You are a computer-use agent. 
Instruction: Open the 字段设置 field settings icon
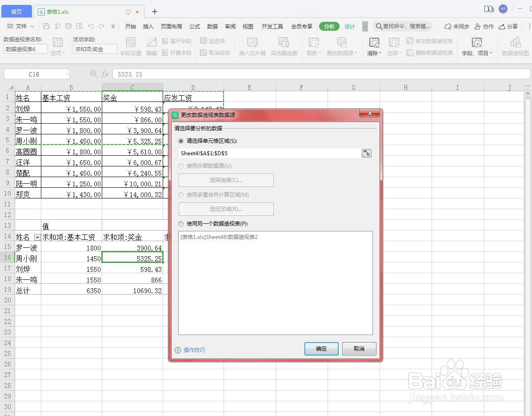[131, 42]
